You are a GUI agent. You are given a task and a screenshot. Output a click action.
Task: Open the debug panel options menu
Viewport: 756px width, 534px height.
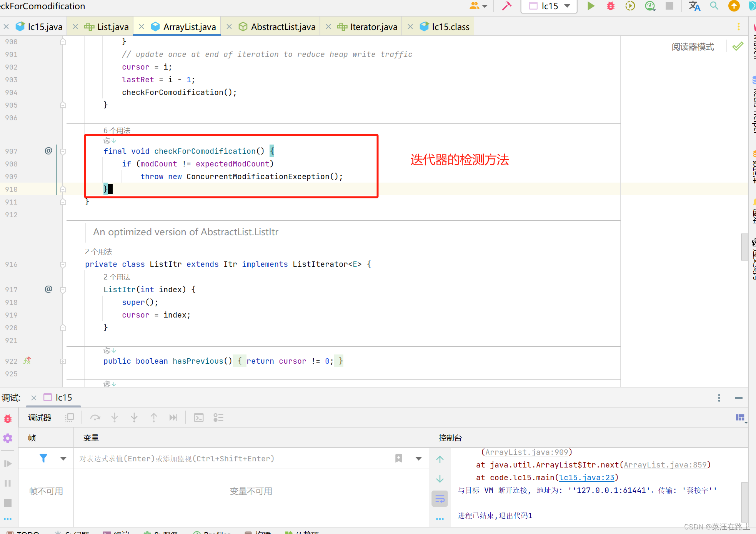click(x=719, y=398)
